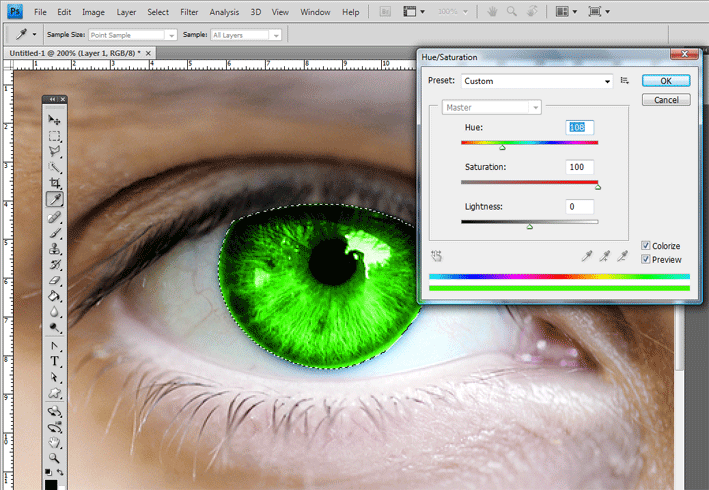The height and width of the screenshot is (490, 709).
Task: Click Cancel in Hue/Saturation dialog
Action: 666,99
